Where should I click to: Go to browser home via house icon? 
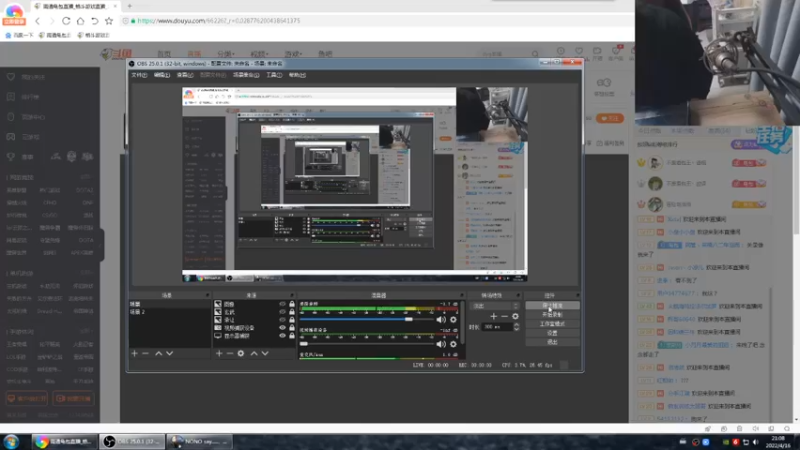(x=80, y=21)
